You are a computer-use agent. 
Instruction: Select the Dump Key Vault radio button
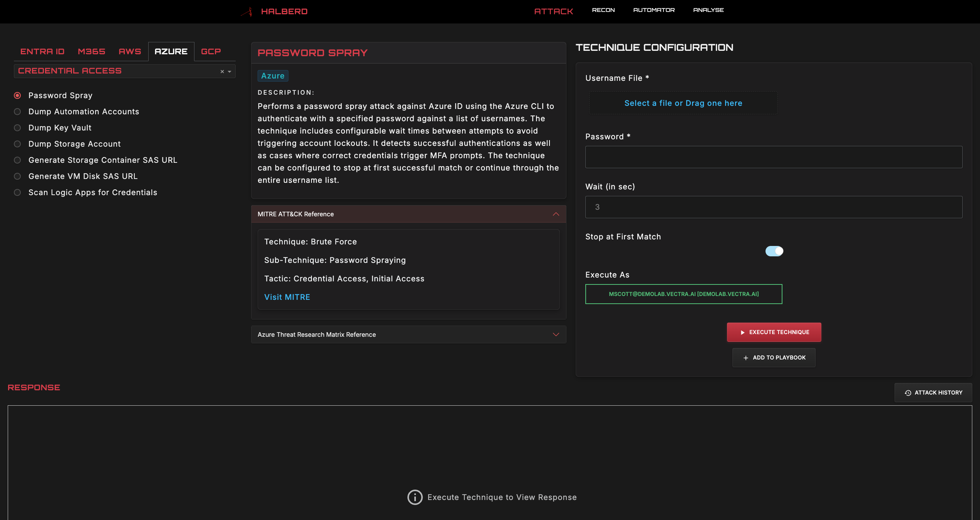point(17,128)
